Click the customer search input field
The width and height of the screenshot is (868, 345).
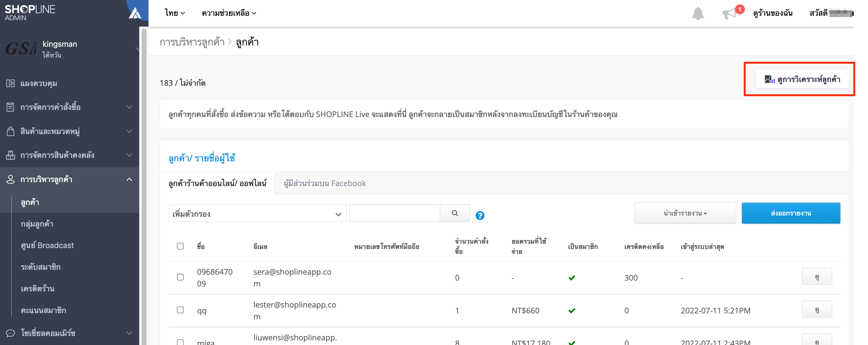pyautogui.click(x=395, y=213)
